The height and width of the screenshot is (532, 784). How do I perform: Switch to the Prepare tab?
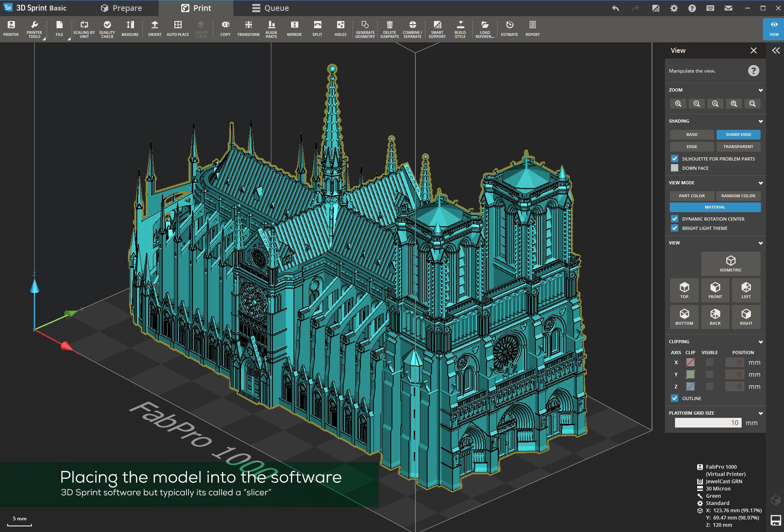(x=122, y=8)
